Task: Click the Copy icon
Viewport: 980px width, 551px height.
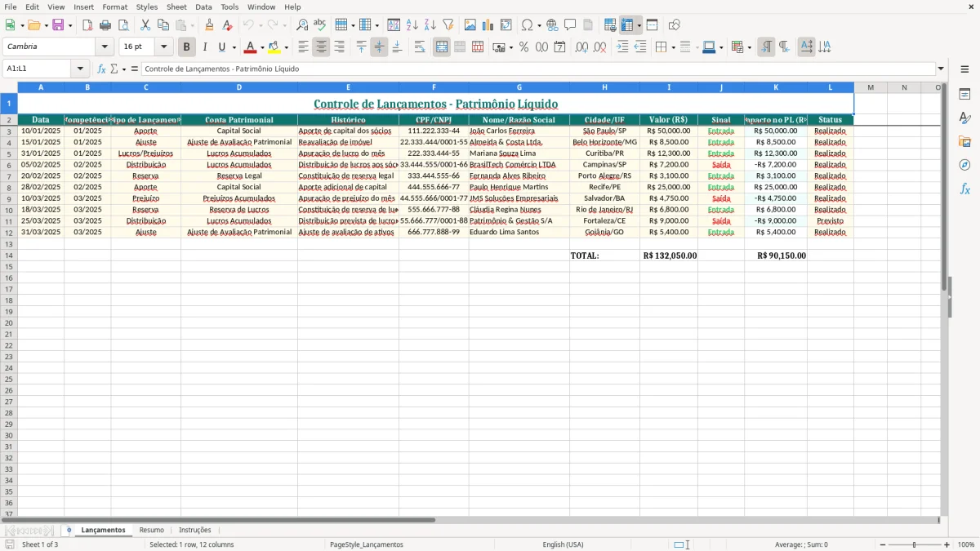Action: pos(163,25)
